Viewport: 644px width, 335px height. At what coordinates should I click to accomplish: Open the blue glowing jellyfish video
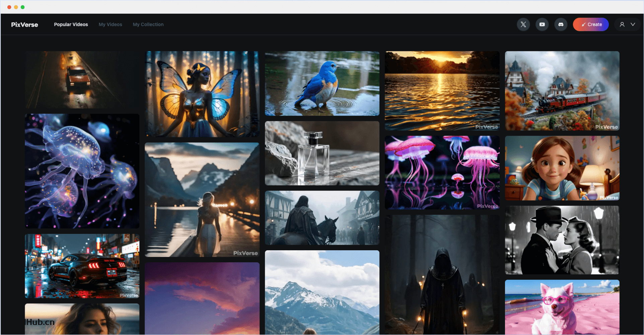[82, 171]
